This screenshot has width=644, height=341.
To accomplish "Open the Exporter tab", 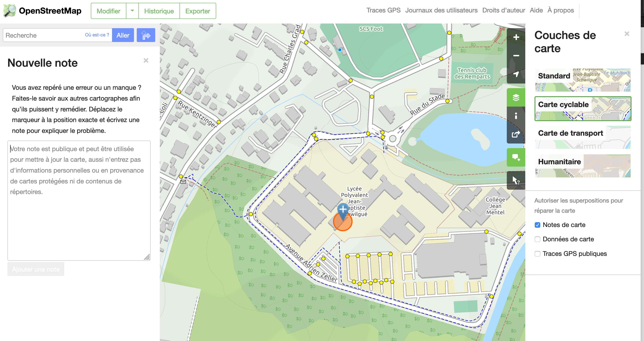I will 197,11.
